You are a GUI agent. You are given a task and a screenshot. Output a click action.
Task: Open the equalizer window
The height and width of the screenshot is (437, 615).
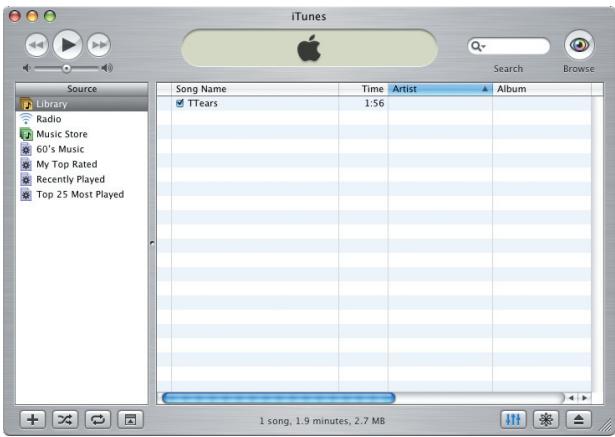(517, 417)
